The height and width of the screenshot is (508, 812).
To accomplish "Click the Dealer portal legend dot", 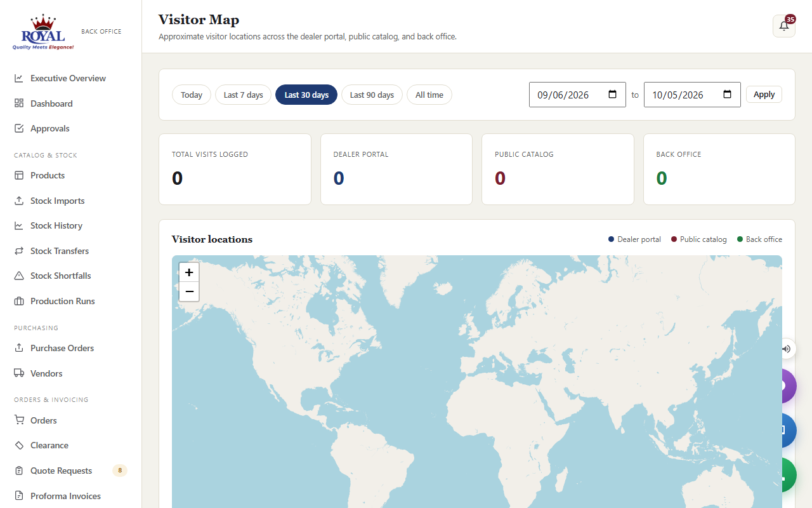I will coord(612,239).
